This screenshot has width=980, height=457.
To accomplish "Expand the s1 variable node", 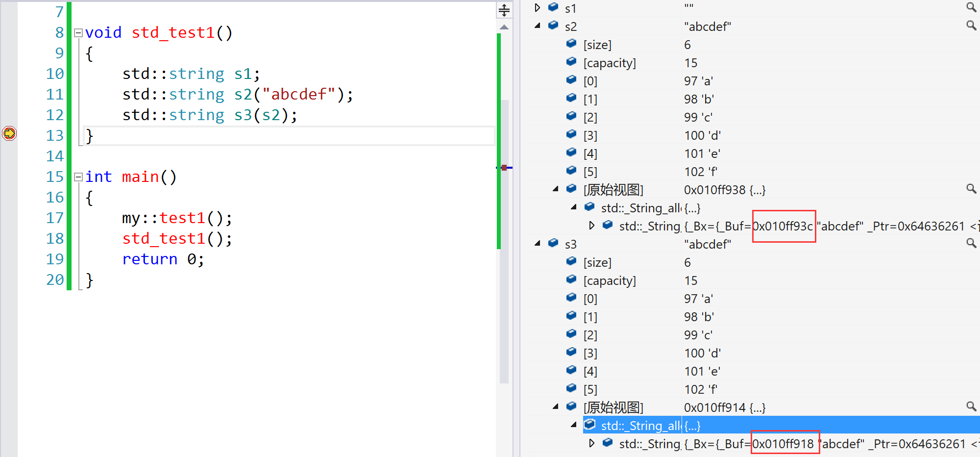I will click(538, 8).
